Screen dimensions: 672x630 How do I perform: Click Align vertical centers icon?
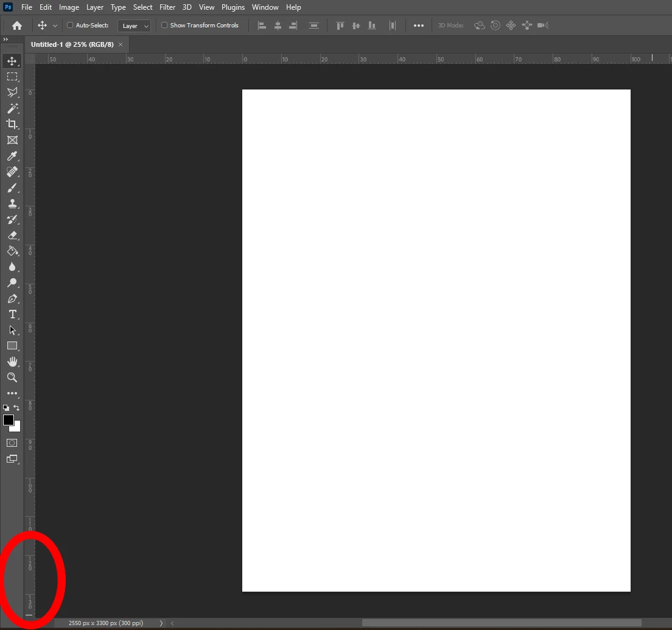pyautogui.click(x=355, y=26)
